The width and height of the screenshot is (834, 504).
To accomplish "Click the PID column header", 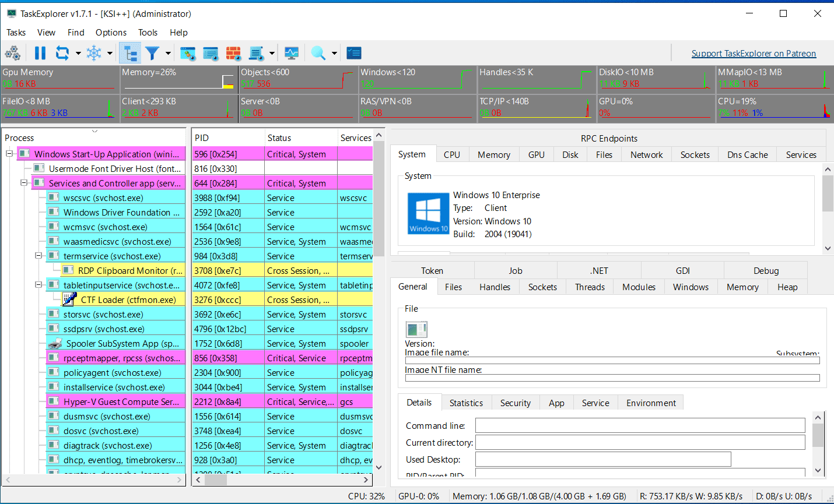I will [x=227, y=138].
